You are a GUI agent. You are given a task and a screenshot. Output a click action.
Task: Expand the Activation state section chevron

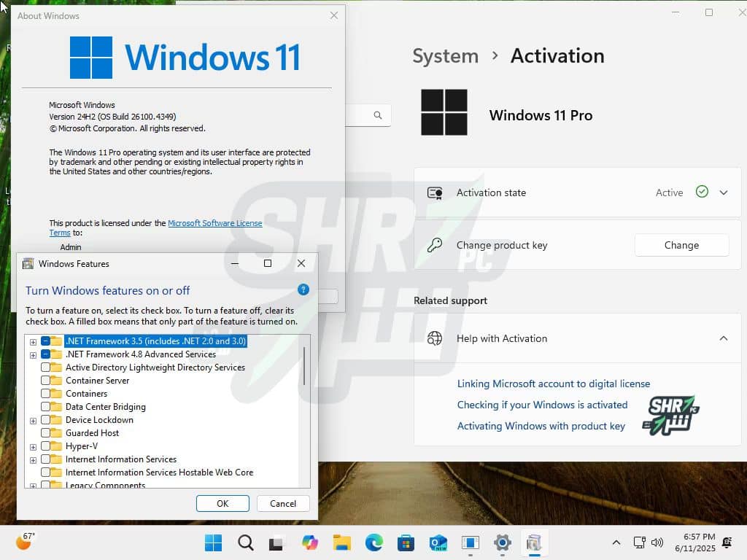tap(724, 192)
